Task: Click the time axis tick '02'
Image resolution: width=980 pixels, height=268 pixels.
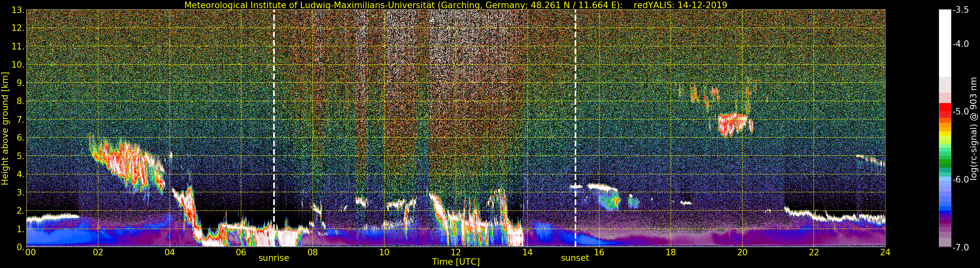Action: pos(98,252)
